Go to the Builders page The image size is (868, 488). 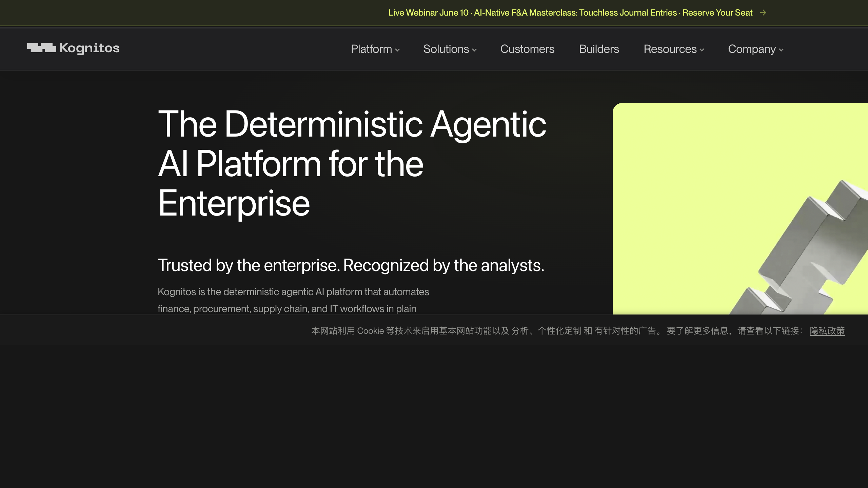[x=599, y=49]
